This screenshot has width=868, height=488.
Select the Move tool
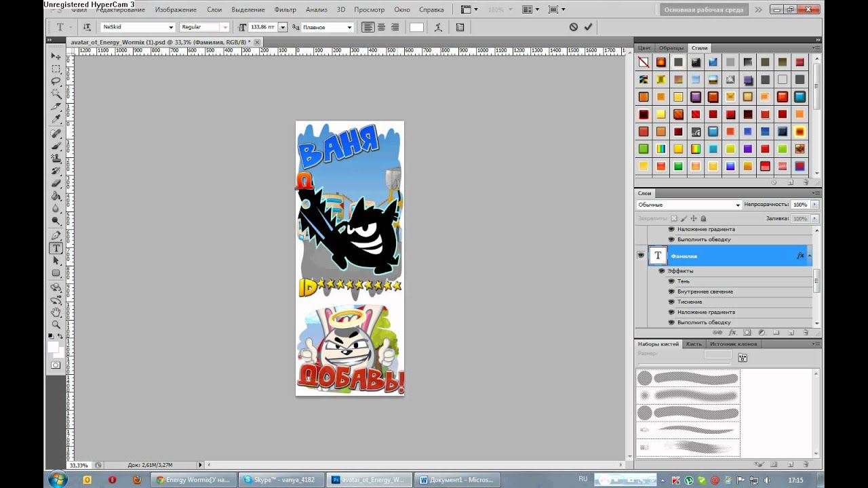(56, 56)
